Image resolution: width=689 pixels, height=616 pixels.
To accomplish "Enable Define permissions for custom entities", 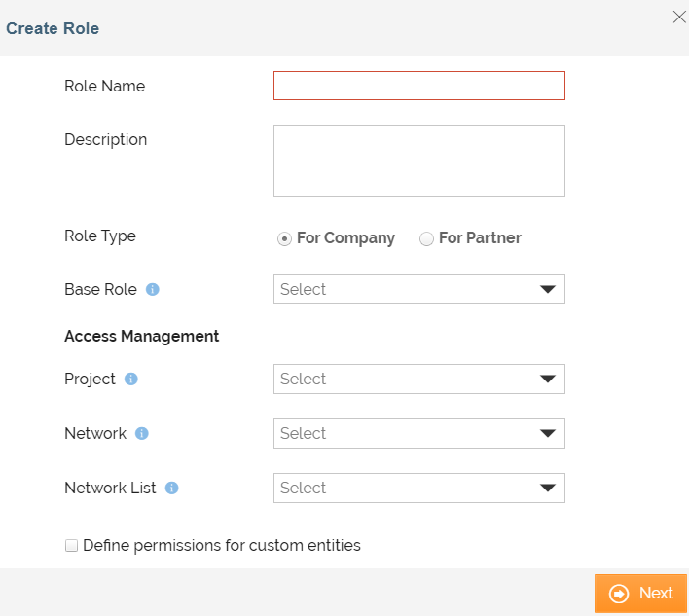I will [x=71, y=546].
